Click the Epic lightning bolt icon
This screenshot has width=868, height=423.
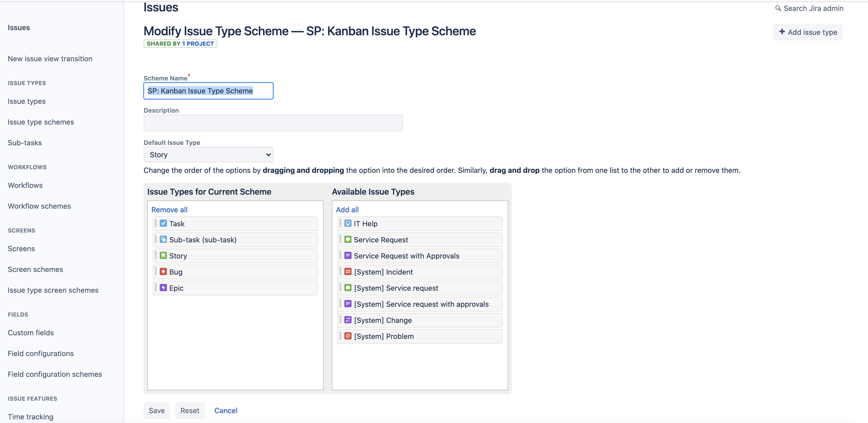[x=163, y=288]
